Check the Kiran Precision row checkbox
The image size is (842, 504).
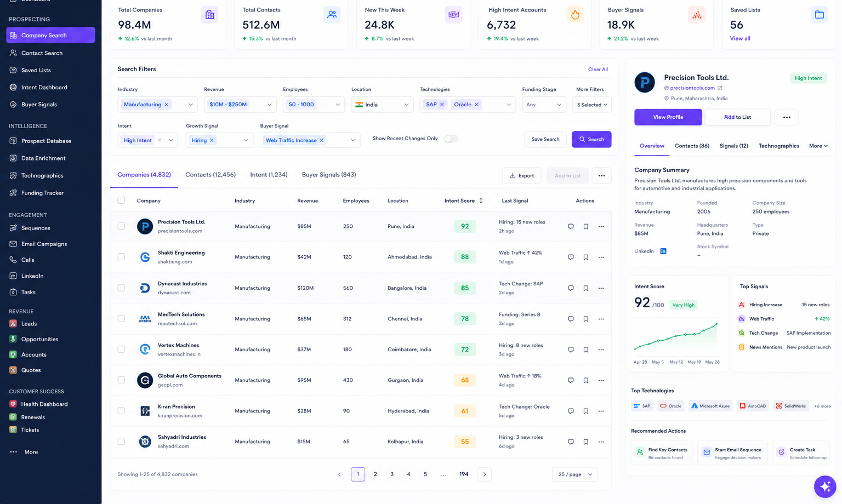point(121,410)
